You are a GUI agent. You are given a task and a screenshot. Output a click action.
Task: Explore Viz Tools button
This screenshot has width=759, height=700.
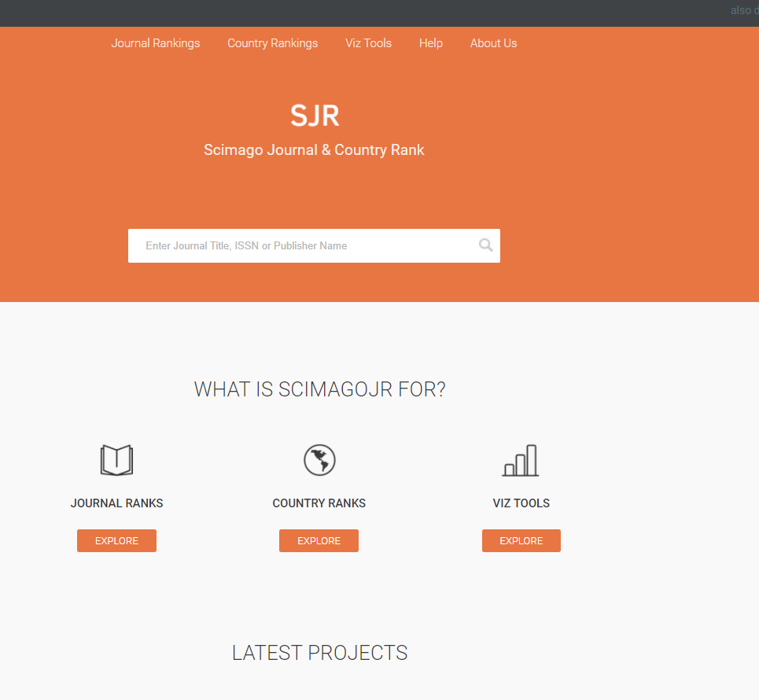click(521, 541)
